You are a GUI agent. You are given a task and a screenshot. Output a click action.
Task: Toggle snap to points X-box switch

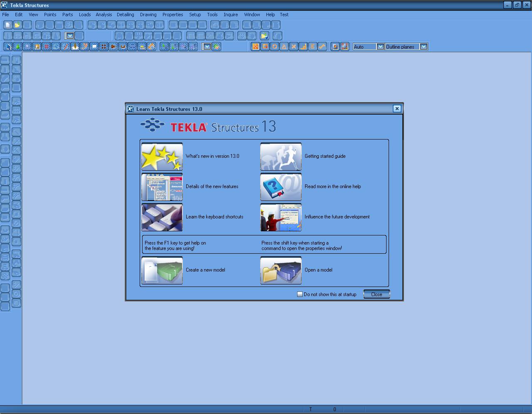point(256,47)
